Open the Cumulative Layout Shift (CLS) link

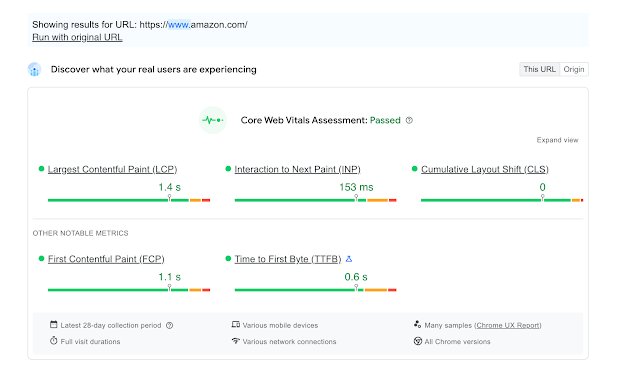tap(484, 169)
